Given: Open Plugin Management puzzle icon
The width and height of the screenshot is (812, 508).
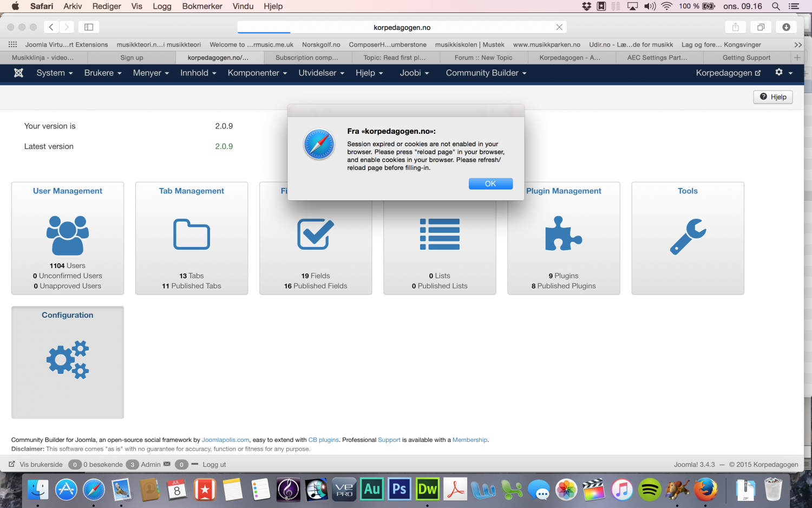Looking at the screenshot, I should (564, 233).
